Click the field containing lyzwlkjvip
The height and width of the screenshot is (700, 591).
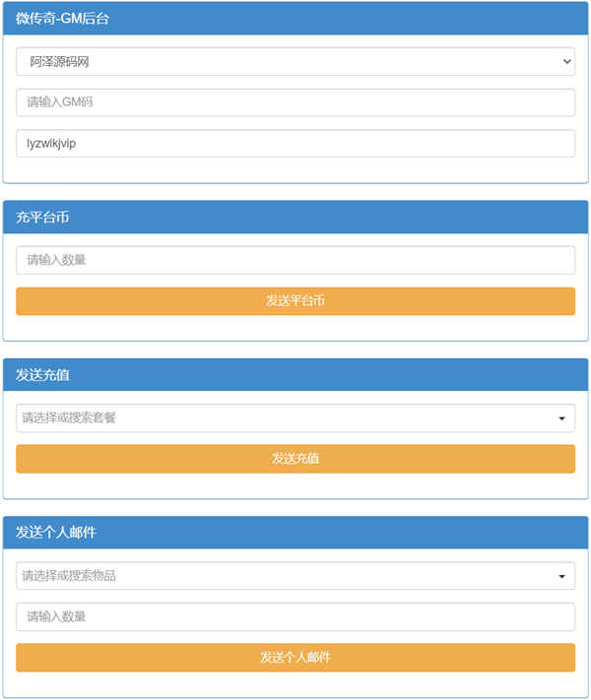(295, 144)
